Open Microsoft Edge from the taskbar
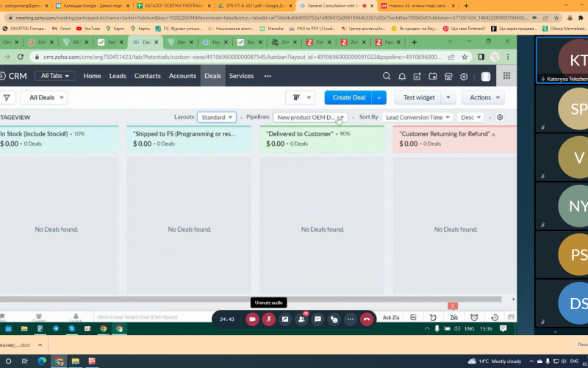 click(42, 361)
